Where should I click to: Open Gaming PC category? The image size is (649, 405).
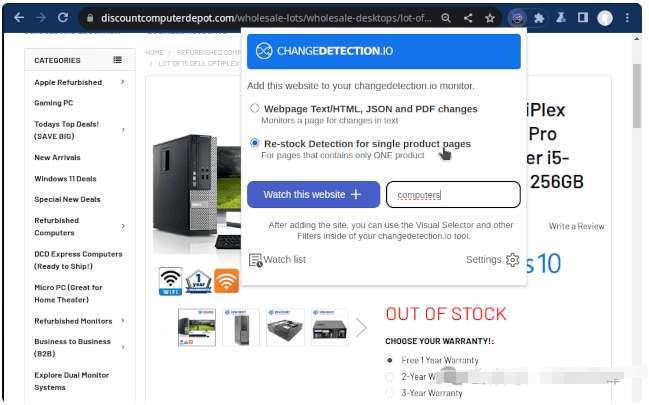(x=54, y=103)
